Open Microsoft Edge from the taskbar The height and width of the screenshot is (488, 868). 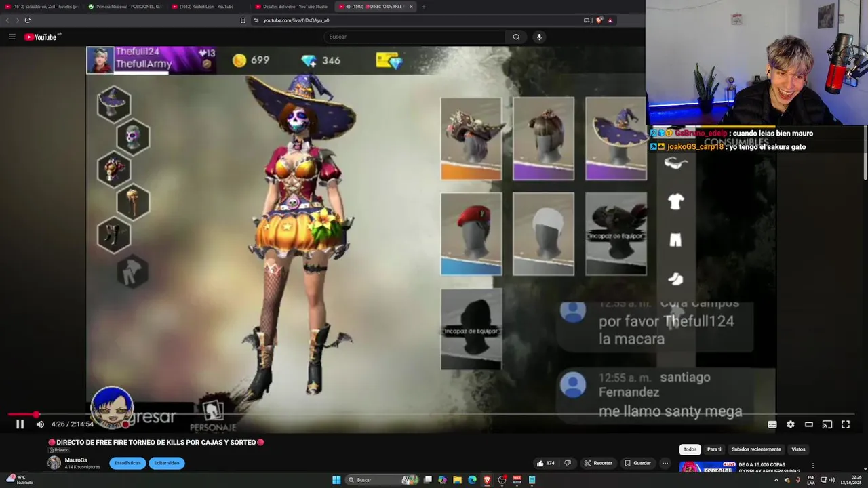[472, 480]
